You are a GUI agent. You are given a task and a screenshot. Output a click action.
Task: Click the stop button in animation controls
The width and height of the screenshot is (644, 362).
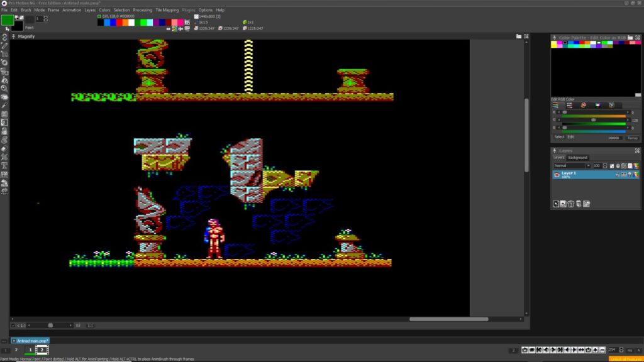pyautogui.click(x=532, y=350)
